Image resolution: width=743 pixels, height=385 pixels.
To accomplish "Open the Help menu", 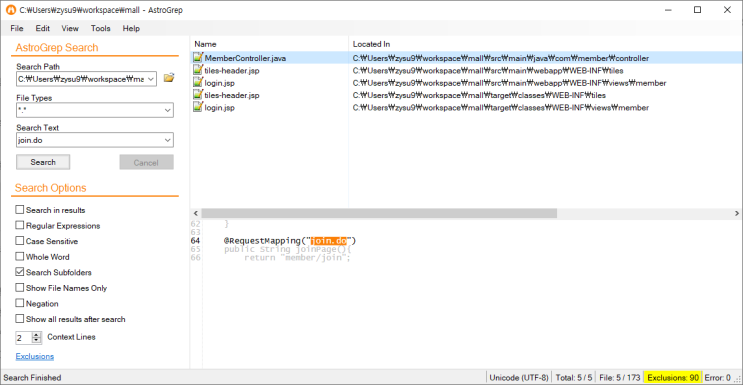I will [131, 28].
